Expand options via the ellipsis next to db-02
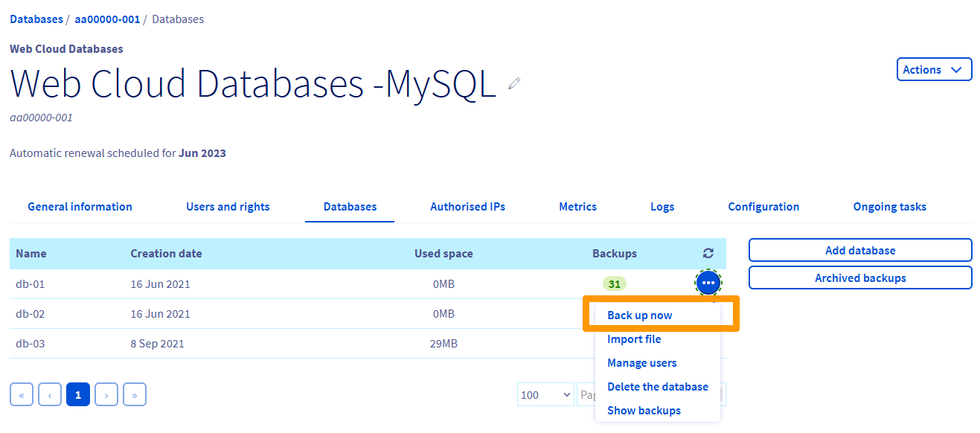 [x=708, y=313]
